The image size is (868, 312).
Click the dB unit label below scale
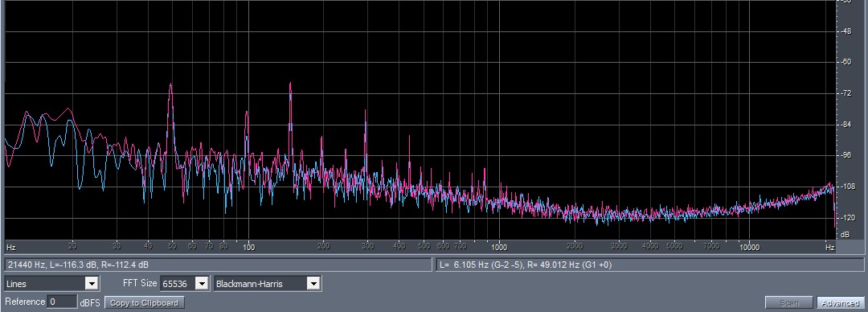[x=845, y=235]
